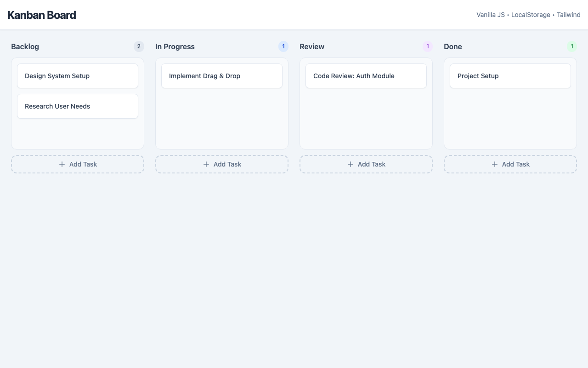Select the "Design System Setup" card

tap(78, 76)
